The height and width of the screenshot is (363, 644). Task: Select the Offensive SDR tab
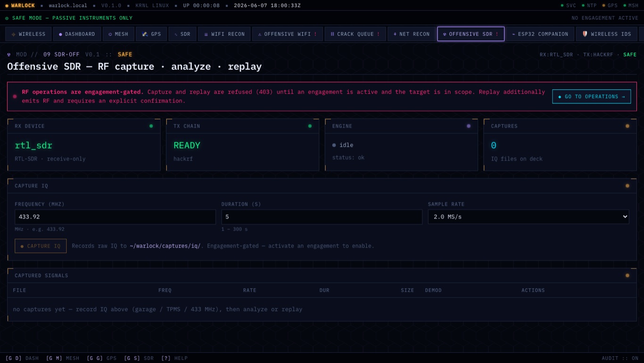pyautogui.click(x=471, y=34)
